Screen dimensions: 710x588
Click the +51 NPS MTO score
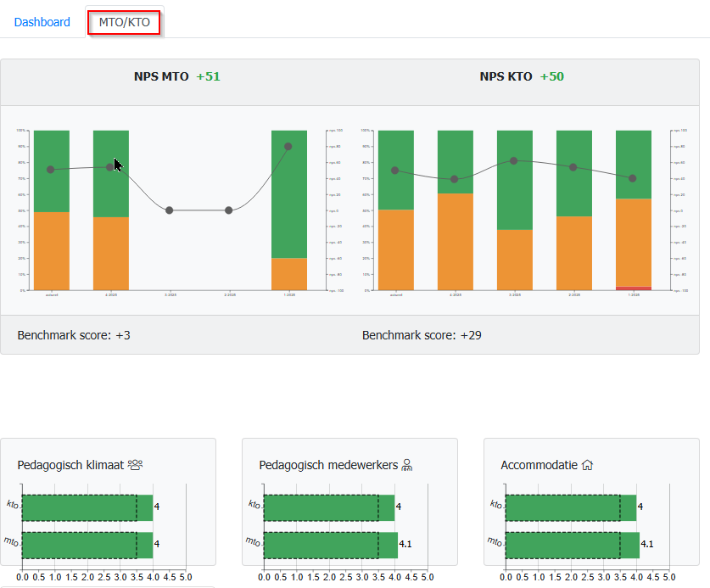tap(208, 76)
